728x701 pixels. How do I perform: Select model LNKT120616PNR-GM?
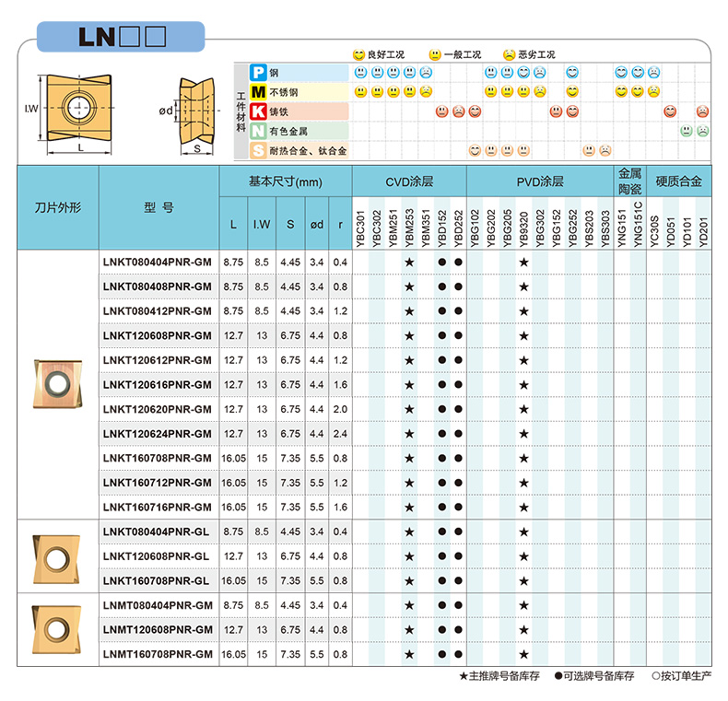point(158,385)
